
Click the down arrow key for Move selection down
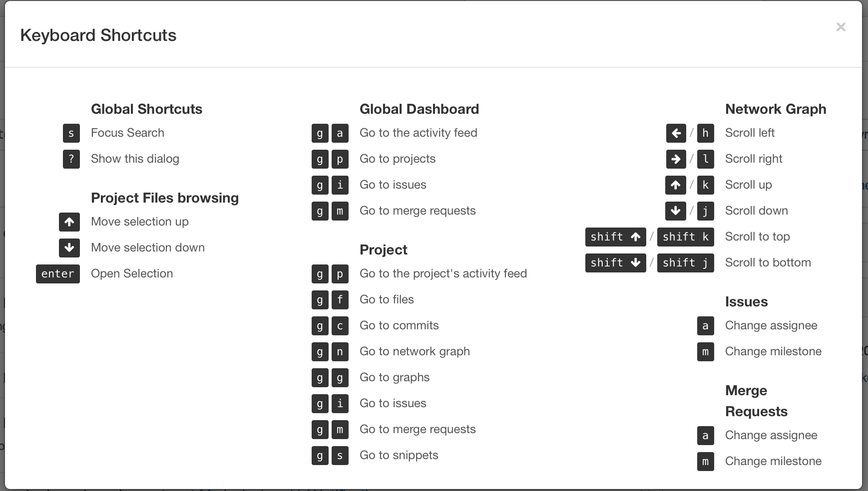pos(69,248)
